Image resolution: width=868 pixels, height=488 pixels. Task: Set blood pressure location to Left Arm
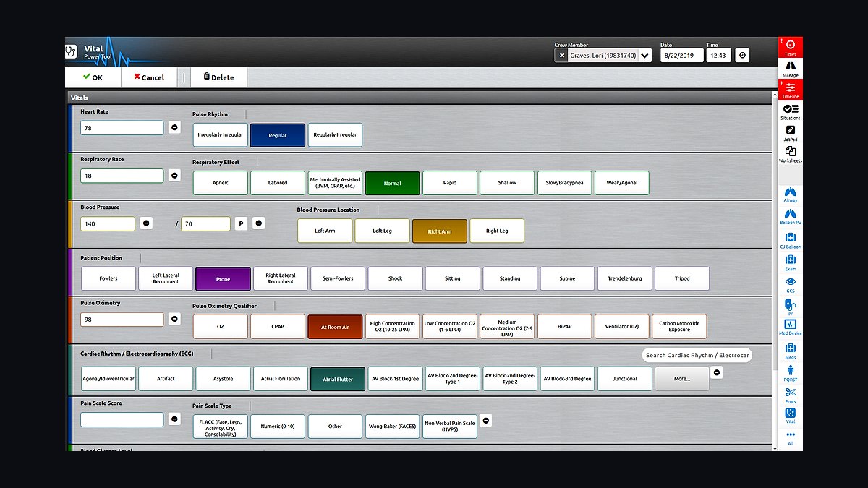pos(325,231)
